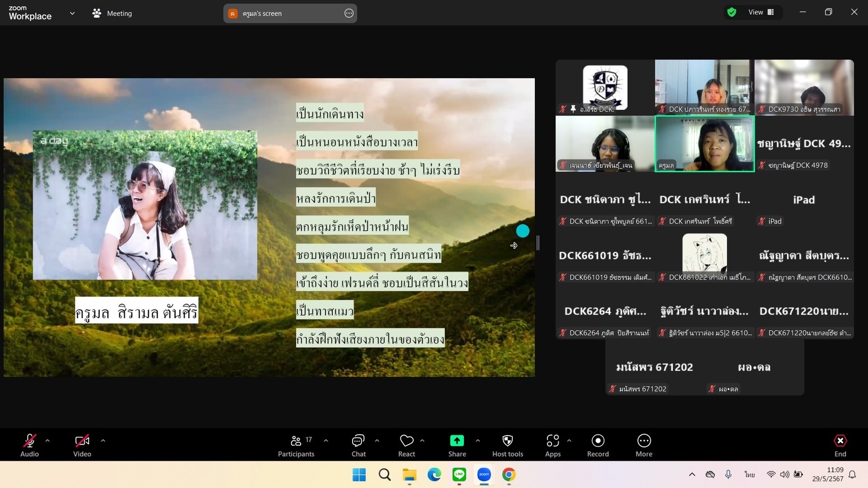
Task: Expand audio settings arrow
Action: point(47,441)
